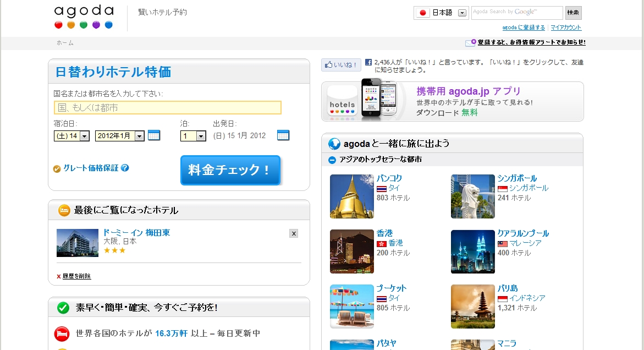Image resolution: width=644 pixels, height=350 pixels.
Task: Click the Malaysia flag icon
Action: (502, 244)
